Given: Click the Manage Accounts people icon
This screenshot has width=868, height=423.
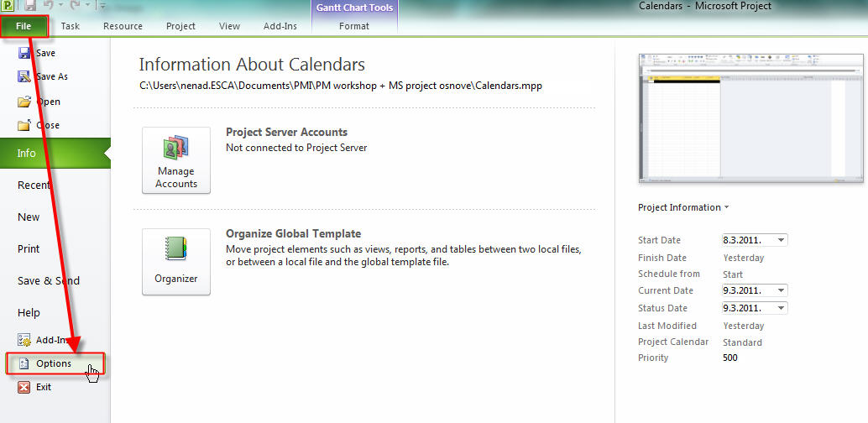Looking at the screenshot, I should [x=175, y=148].
